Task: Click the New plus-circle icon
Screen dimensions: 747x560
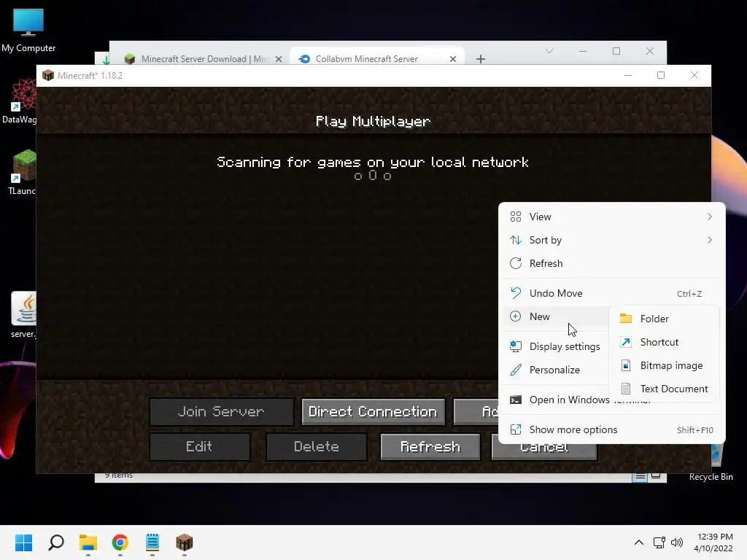Action: (516, 316)
